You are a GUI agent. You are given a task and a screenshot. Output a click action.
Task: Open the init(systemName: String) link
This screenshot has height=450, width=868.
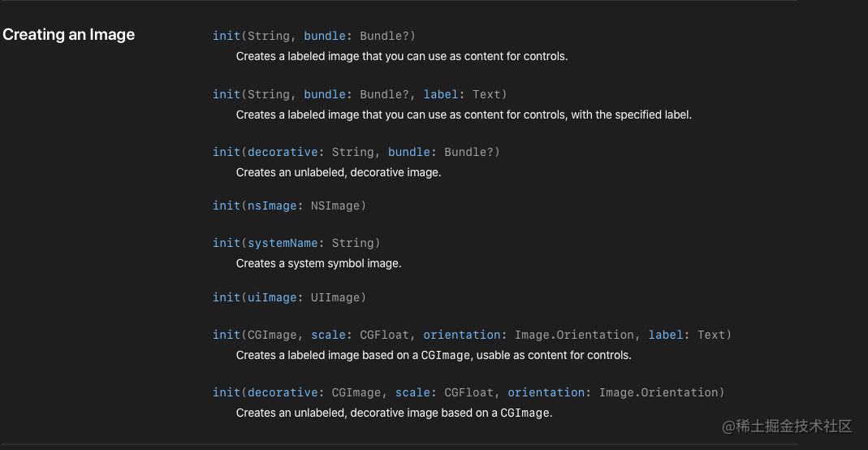296,243
